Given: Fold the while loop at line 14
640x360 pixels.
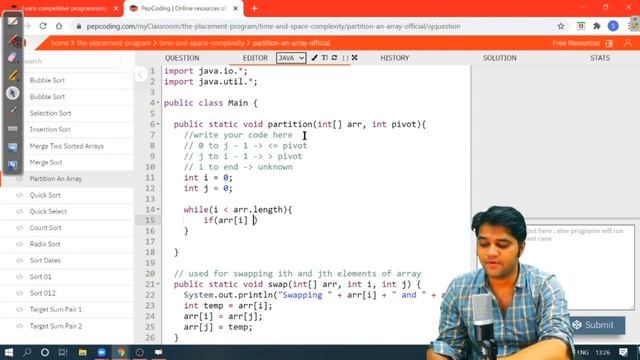Looking at the screenshot, I should (158, 209).
